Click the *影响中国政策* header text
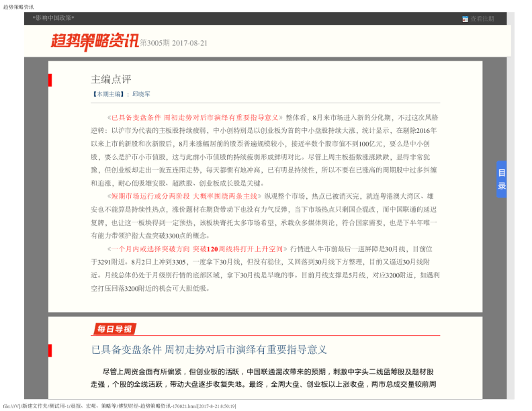Screen dimensions: 532x411 (53, 18)
